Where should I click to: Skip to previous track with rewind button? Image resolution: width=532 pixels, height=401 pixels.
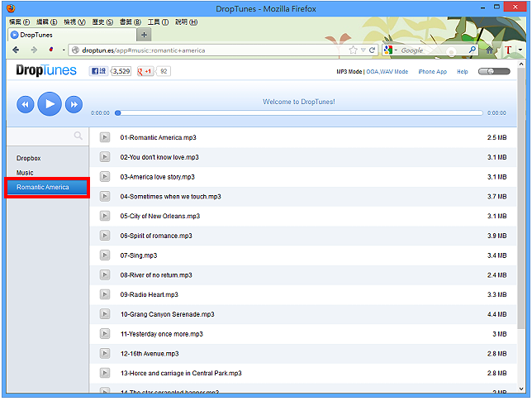click(x=26, y=104)
